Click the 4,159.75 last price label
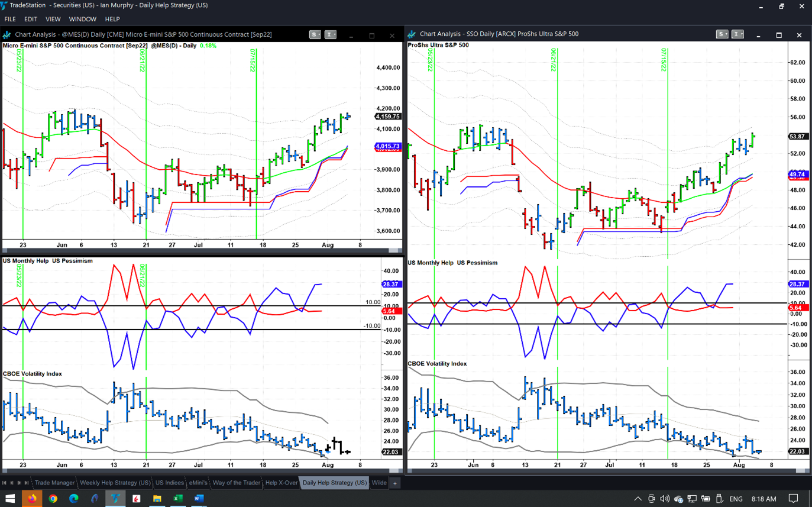This screenshot has height=507, width=812. (x=388, y=117)
